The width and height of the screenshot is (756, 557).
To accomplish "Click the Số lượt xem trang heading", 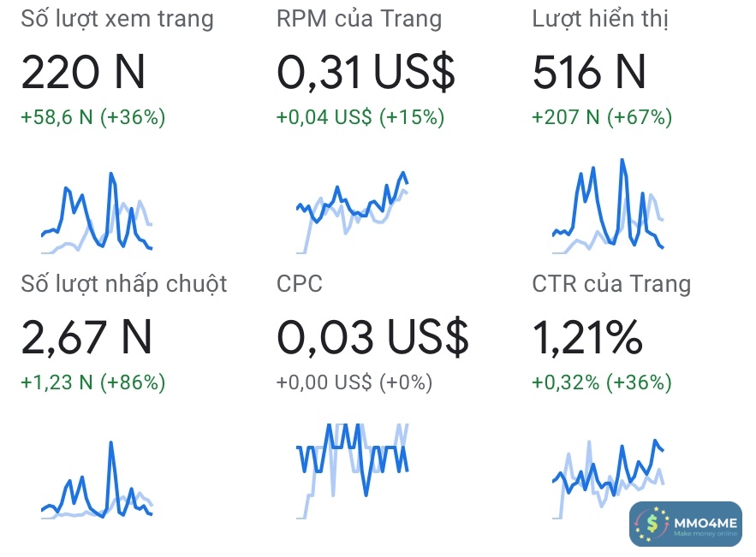I will pyautogui.click(x=117, y=19).
